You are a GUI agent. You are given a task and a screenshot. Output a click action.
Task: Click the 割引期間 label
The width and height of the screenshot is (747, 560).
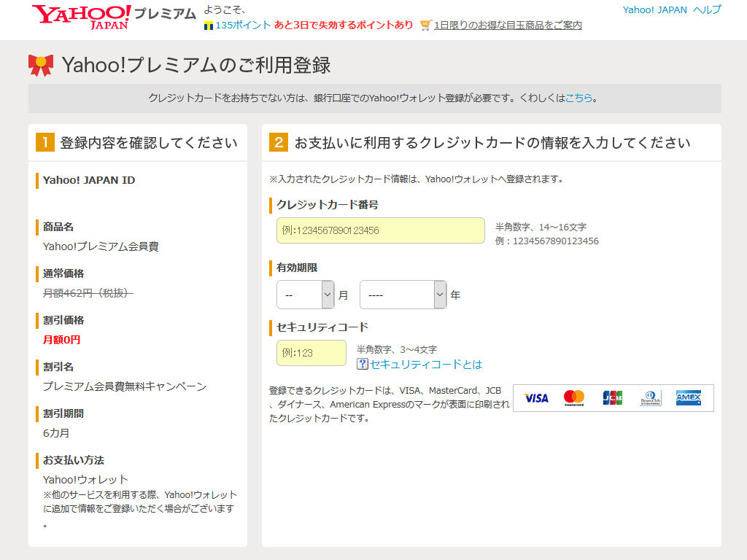tap(63, 413)
